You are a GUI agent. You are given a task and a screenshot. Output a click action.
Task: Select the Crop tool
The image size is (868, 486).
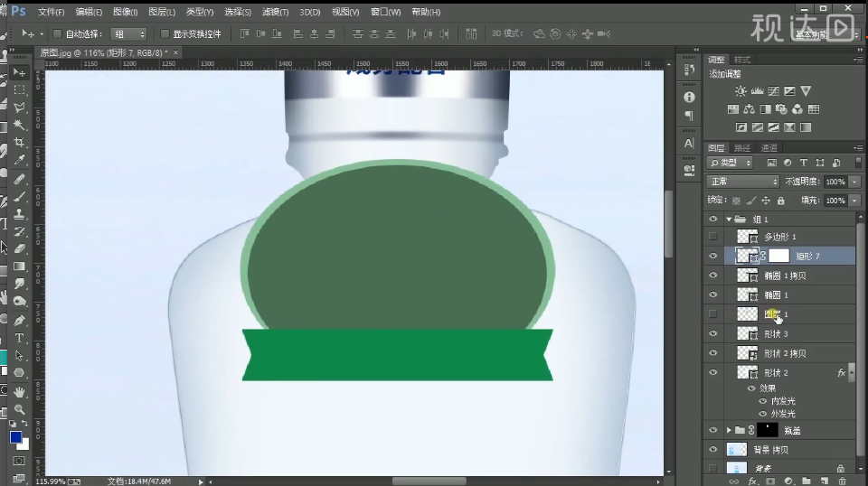[19, 142]
